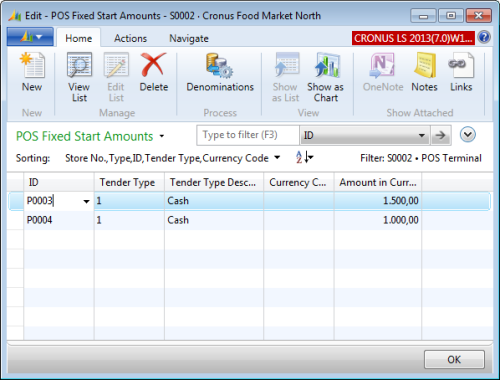
Task: Toggle sort order A-Z arrow
Action: click(x=304, y=157)
